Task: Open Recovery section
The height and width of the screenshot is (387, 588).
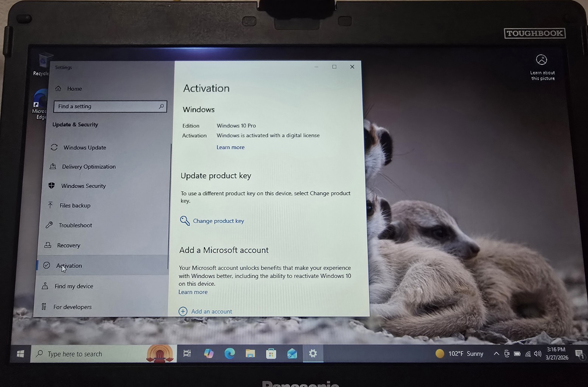Action: coord(63,245)
